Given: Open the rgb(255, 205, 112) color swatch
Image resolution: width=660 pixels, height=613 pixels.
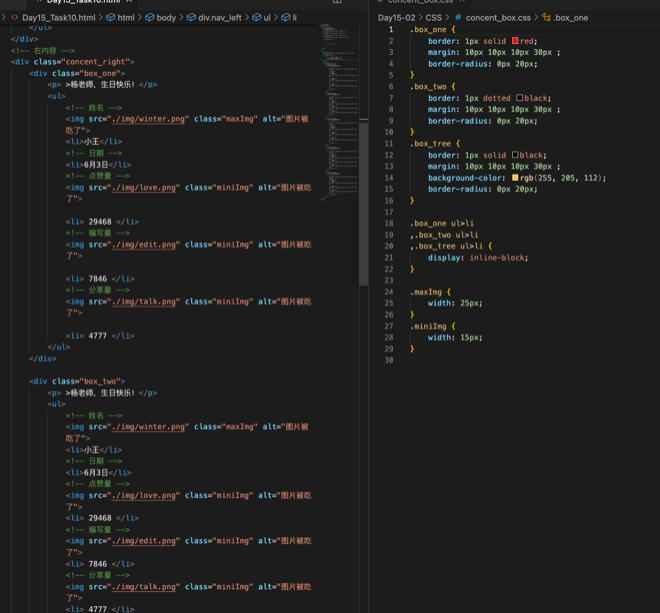Looking at the screenshot, I should [x=515, y=178].
